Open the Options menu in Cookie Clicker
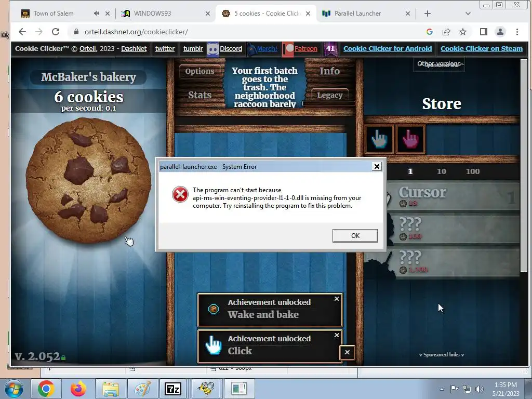 click(x=199, y=71)
